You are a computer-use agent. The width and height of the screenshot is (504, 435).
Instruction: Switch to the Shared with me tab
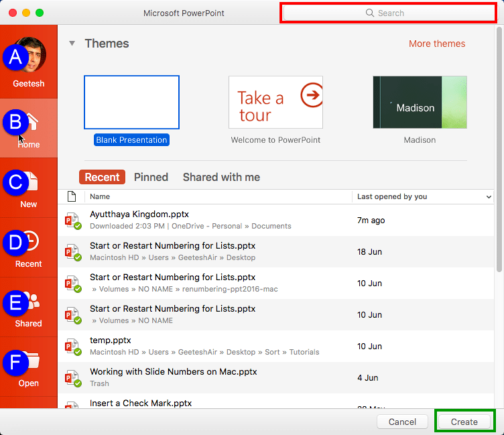221,177
